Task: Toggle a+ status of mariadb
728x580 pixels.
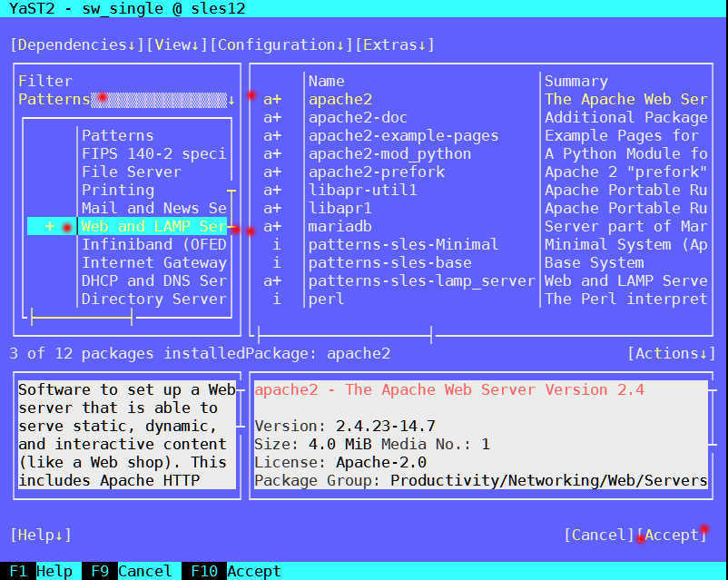Action: (x=272, y=226)
